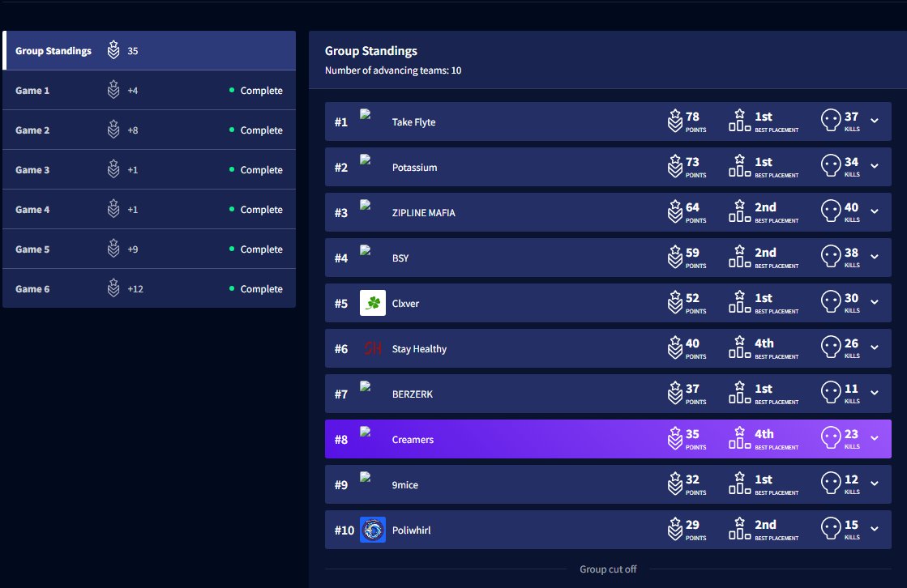Click Poliwhirl's kills skull icon
This screenshot has height=588, width=907.
point(831,528)
